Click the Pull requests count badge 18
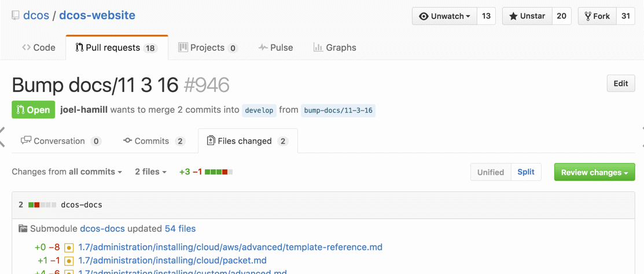644x274 pixels. 150,48
